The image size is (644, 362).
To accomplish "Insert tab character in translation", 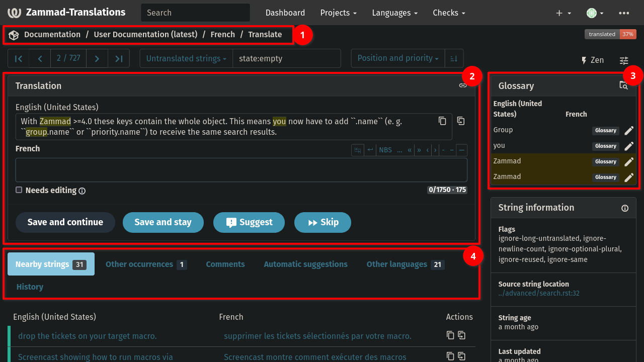I will pyautogui.click(x=358, y=150).
